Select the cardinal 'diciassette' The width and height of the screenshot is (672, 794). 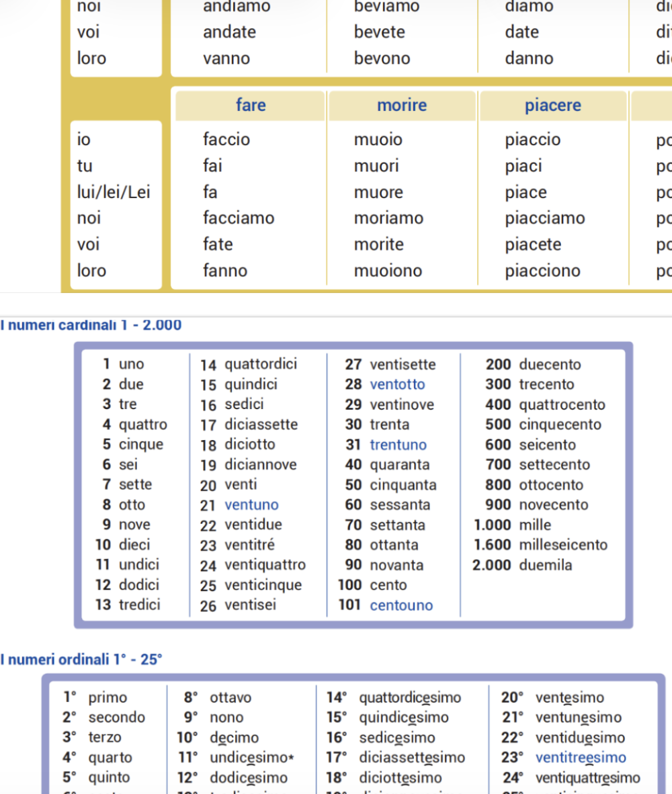pyautogui.click(x=261, y=425)
